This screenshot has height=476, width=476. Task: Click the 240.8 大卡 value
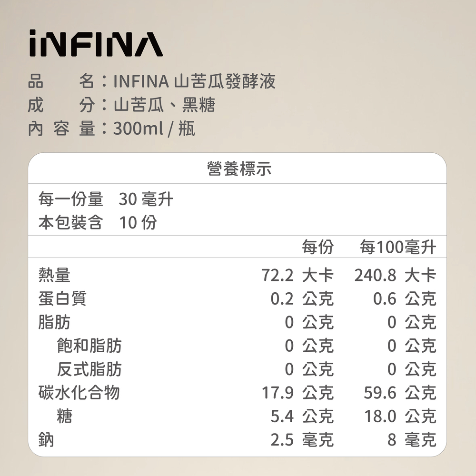point(395,275)
